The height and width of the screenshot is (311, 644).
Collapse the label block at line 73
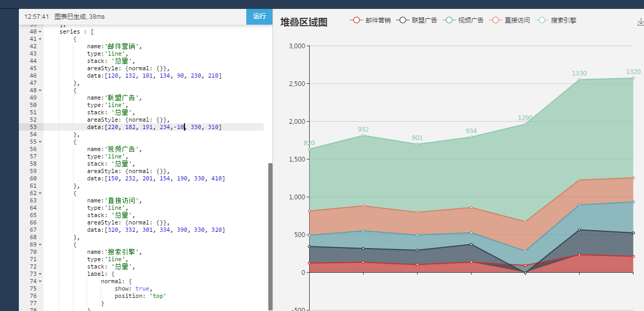tap(40, 274)
